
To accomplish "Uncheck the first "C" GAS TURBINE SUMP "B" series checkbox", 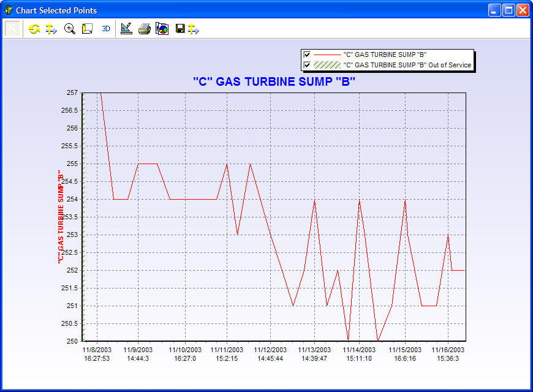I will [307, 55].
